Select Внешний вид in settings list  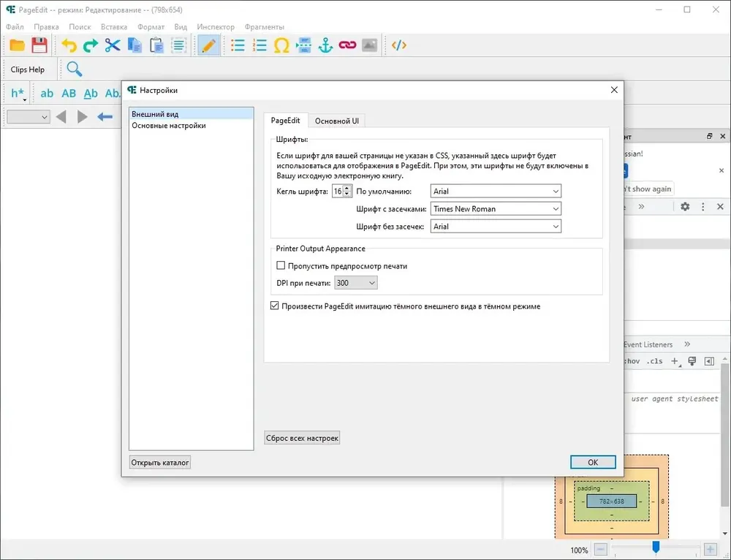pyautogui.click(x=191, y=114)
